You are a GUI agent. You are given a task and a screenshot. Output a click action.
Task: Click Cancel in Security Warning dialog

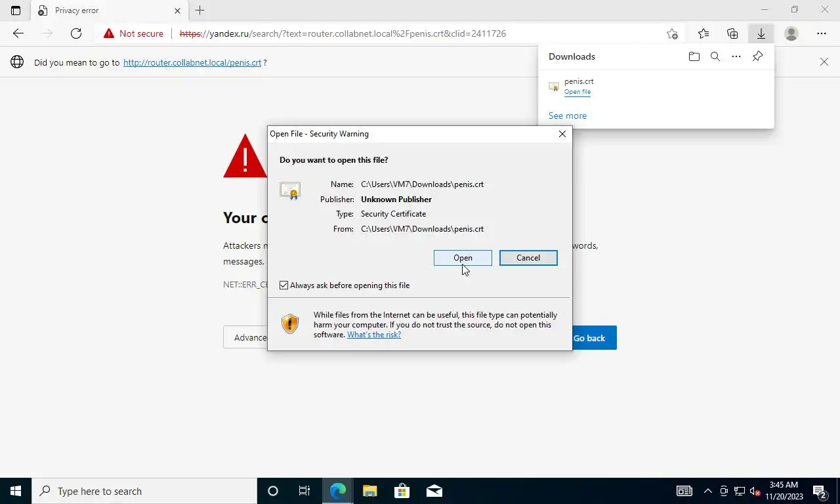(x=528, y=258)
